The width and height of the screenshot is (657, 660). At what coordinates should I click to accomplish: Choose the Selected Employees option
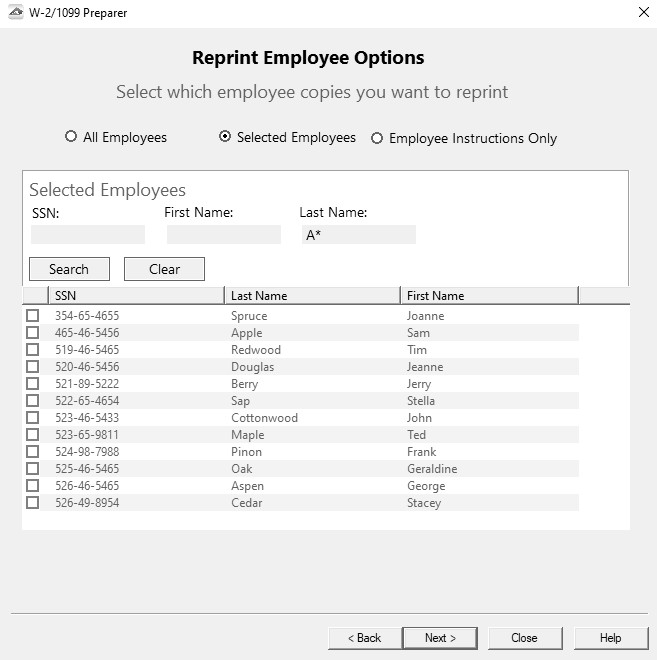(x=225, y=137)
